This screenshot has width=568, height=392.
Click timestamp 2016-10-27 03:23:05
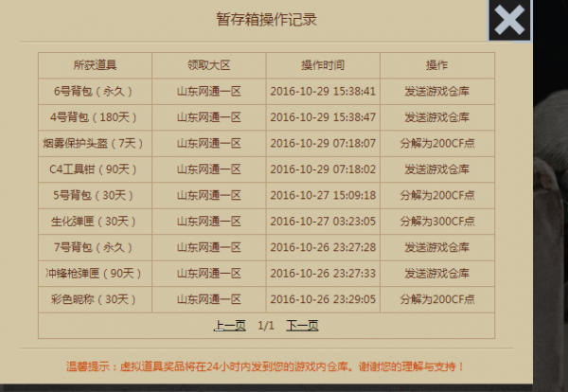coord(323,222)
